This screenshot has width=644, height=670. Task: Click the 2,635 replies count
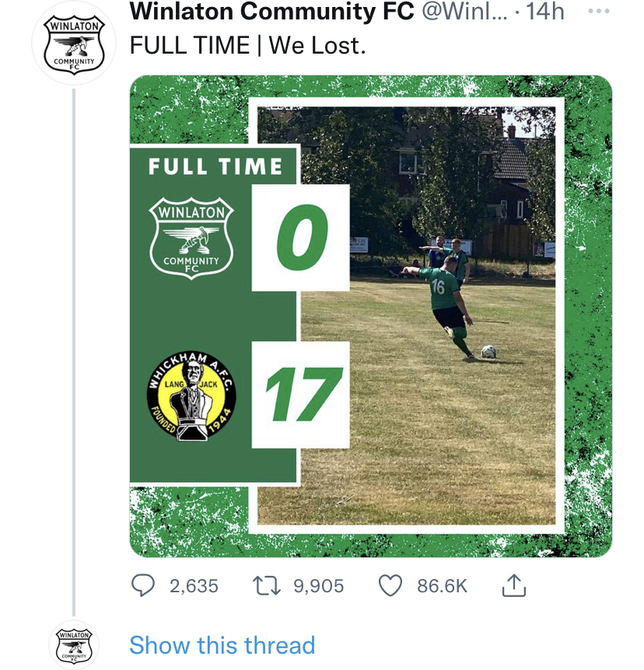pos(194,586)
